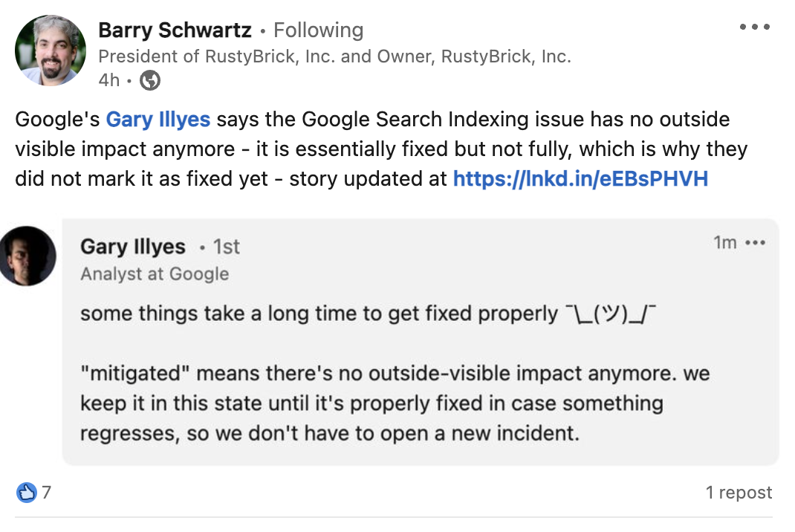Open the lnkd.in/eEBsPHVH story link
Image resolution: width=795 pixels, height=532 pixels.
click(580, 179)
